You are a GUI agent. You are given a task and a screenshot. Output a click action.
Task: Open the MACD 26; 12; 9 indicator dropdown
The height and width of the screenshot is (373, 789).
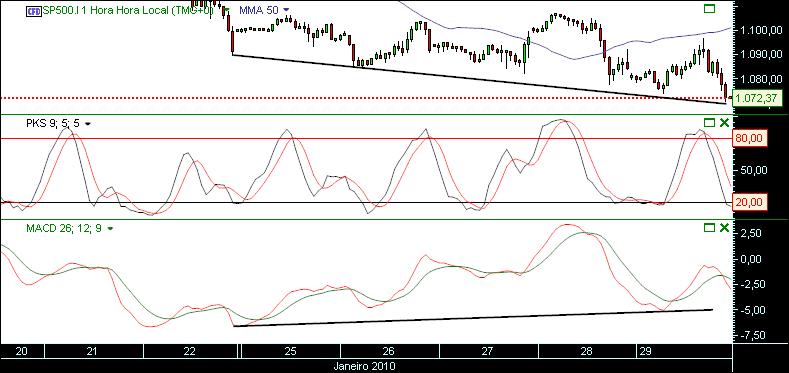pyautogui.click(x=110, y=229)
